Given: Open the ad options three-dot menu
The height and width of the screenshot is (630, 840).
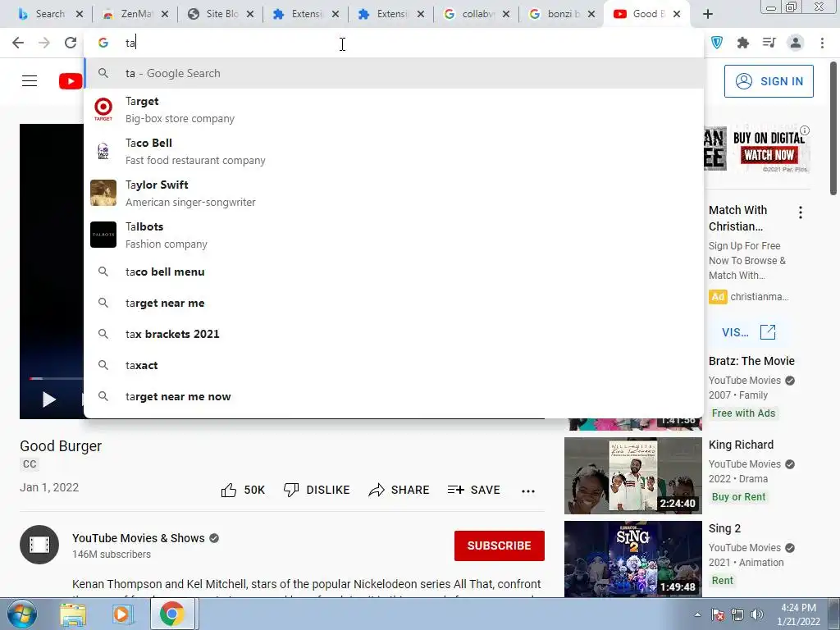Looking at the screenshot, I should pyautogui.click(x=801, y=212).
